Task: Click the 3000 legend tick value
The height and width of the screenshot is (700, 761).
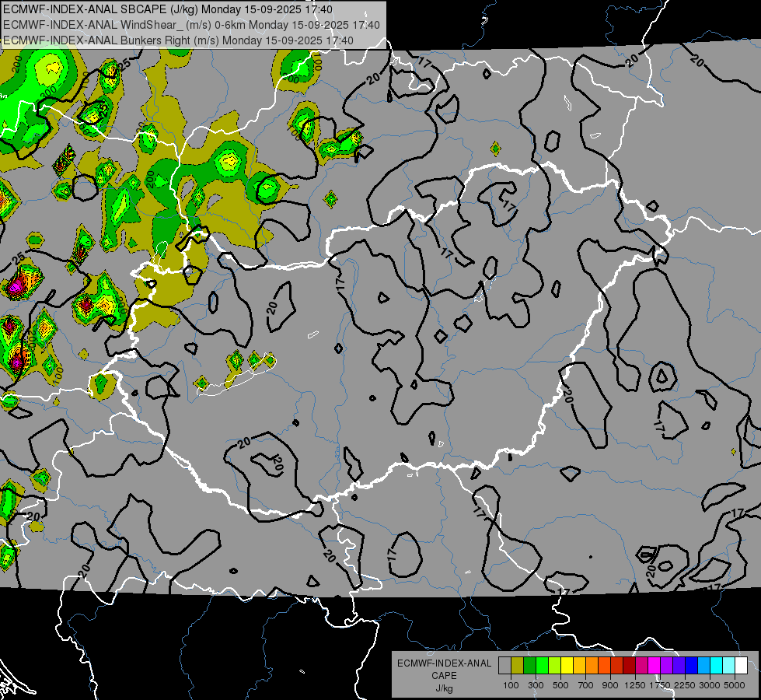Action: click(x=710, y=685)
